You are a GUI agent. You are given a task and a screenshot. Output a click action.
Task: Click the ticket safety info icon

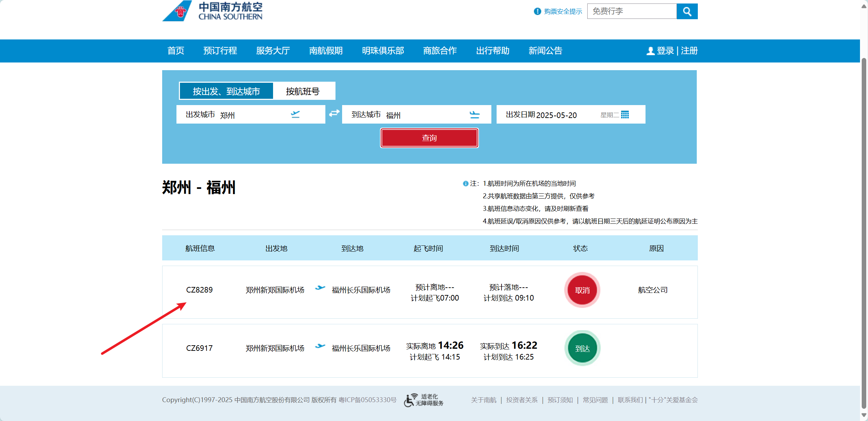(x=537, y=12)
